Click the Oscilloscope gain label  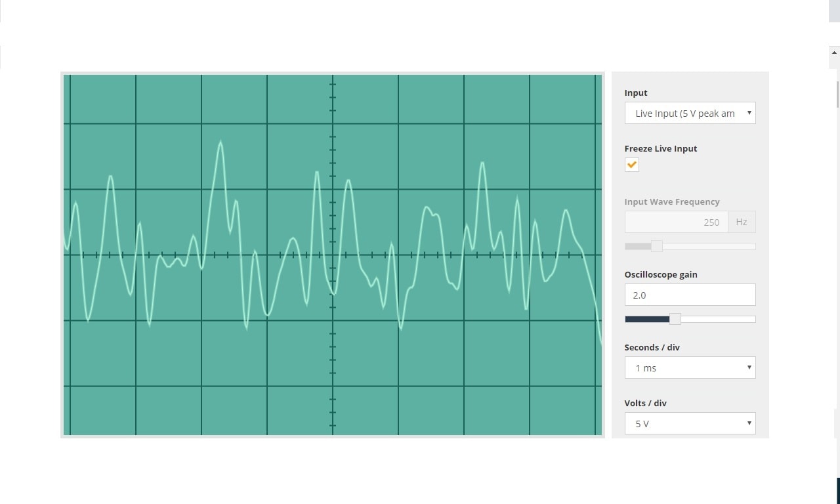click(x=660, y=274)
